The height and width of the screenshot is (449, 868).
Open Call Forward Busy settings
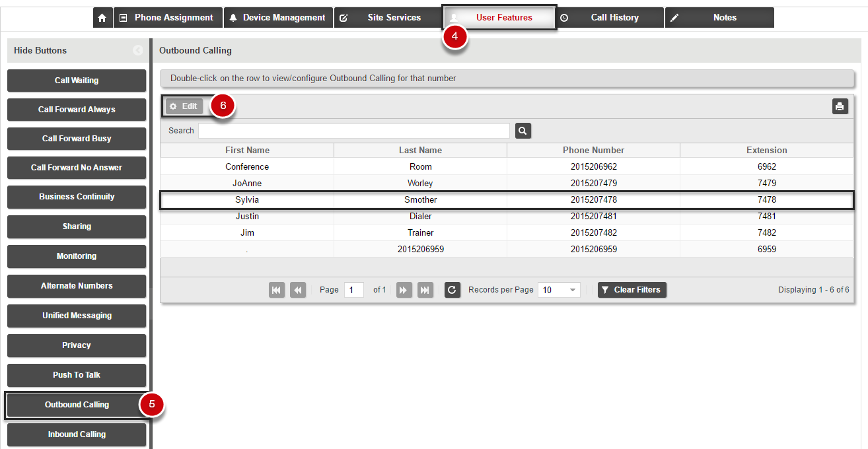(77, 139)
